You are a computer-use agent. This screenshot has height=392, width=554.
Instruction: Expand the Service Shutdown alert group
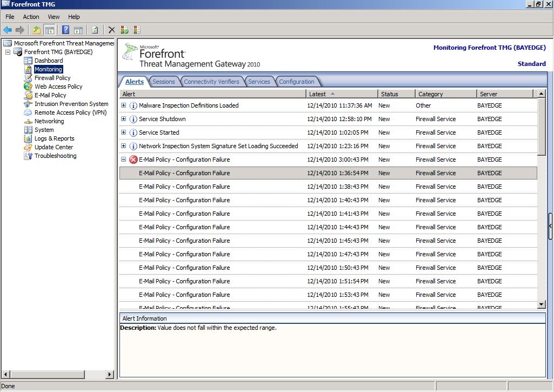pyautogui.click(x=123, y=118)
